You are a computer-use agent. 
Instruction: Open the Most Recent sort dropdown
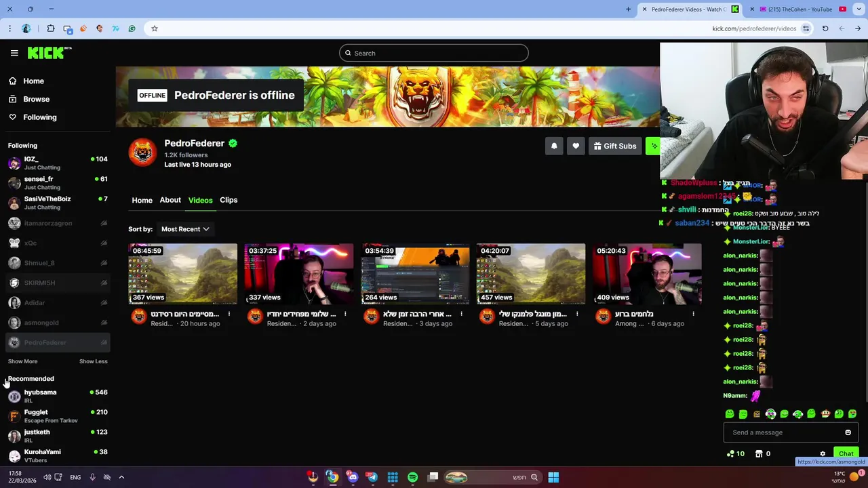(185, 229)
